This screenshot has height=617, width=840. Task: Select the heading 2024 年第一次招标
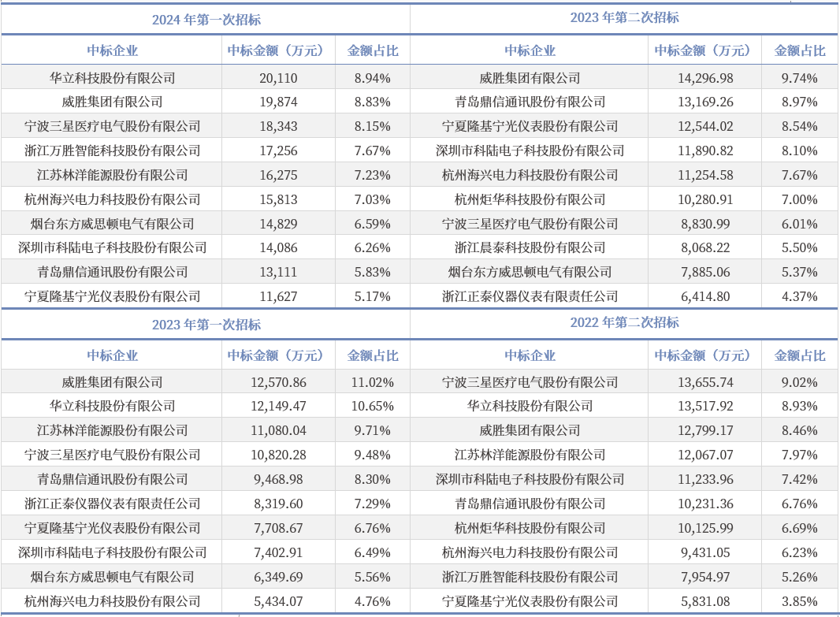pyautogui.click(x=206, y=20)
